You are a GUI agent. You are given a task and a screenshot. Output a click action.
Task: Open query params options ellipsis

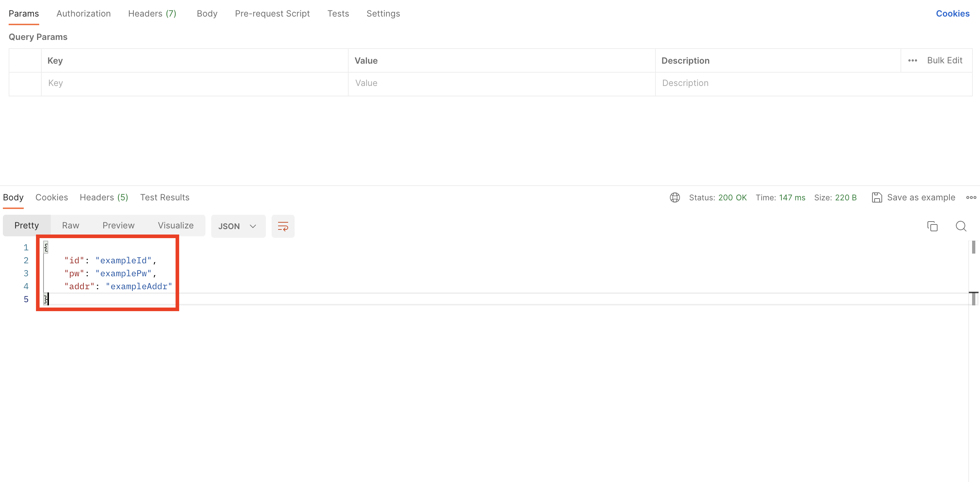[x=912, y=60]
